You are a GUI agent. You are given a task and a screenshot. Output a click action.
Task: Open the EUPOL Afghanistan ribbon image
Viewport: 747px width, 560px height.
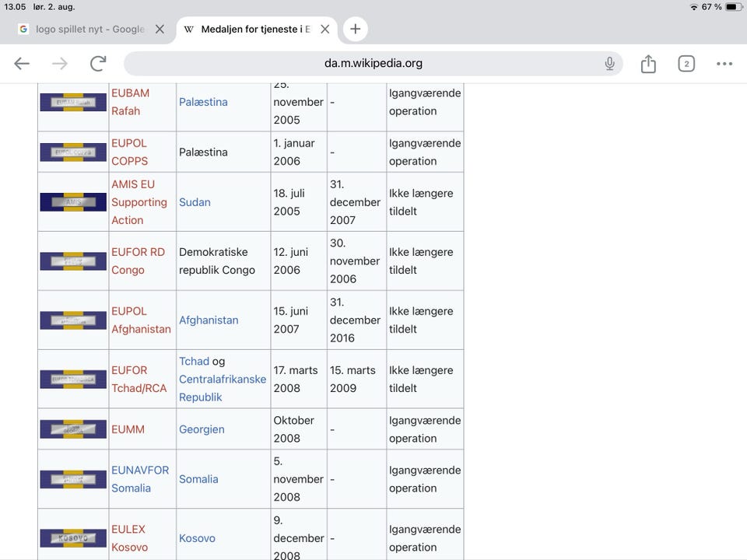click(x=73, y=320)
